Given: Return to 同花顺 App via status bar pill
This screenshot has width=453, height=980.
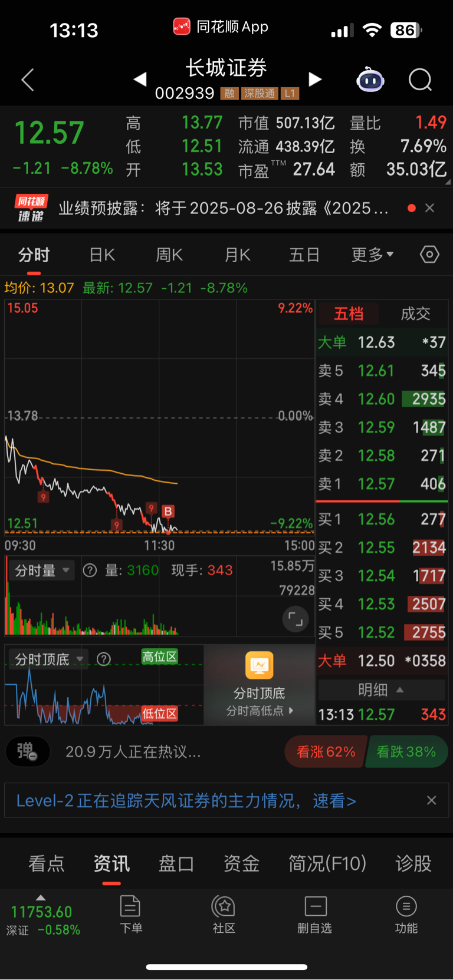Looking at the screenshot, I should [220, 27].
